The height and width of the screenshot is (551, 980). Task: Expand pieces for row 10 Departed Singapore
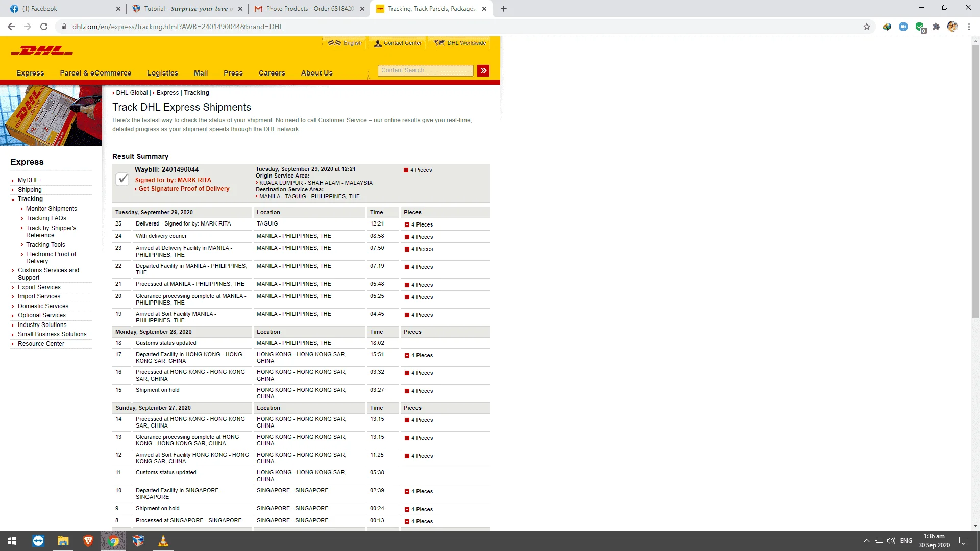pos(407,492)
